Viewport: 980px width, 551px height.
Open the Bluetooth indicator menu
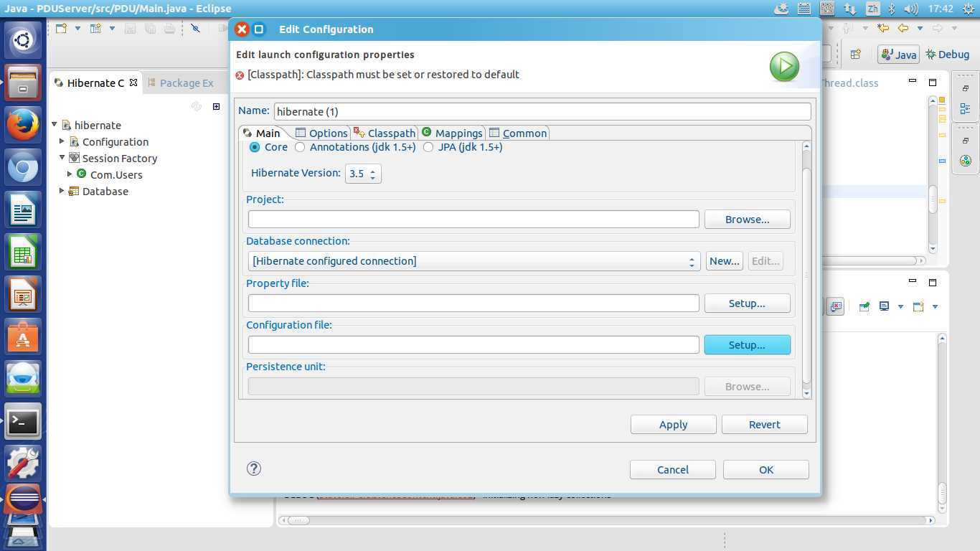(x=892, y=9)
